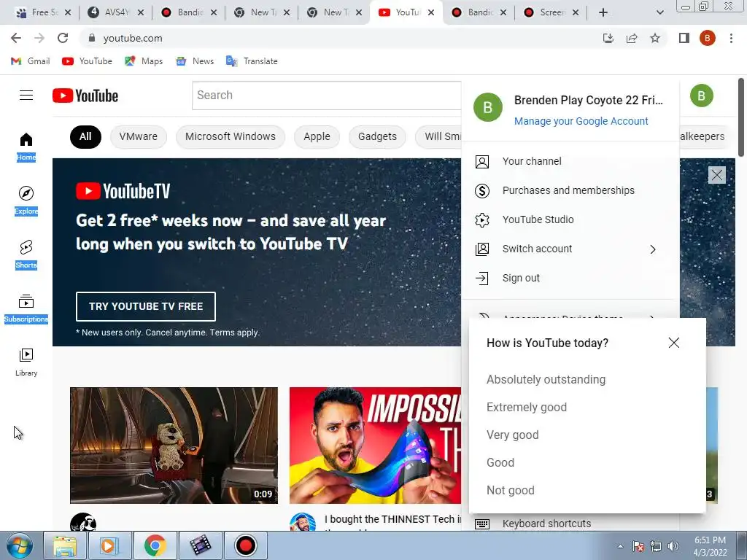Image resolution: width=747 pixels, height=560 pixels.
Task: Open the IMPOSSIBLE thinnest tech video thumbnail
Action: click(376, 446)
